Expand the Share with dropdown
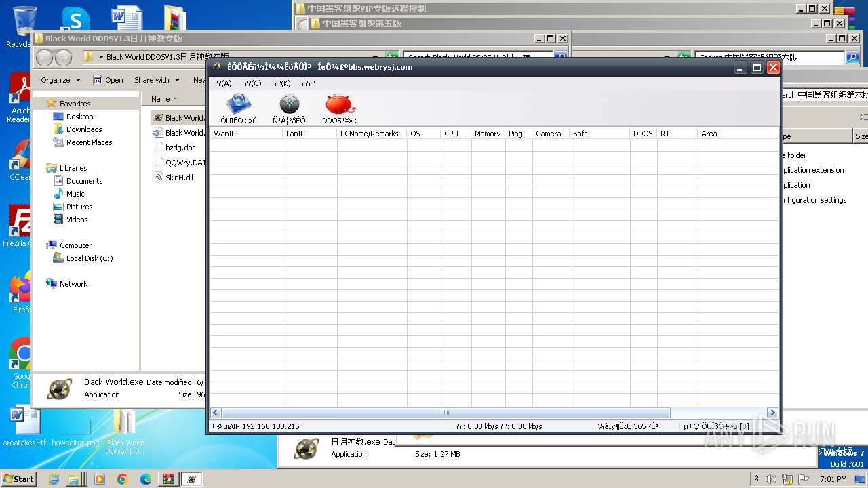 pos(157,80)
